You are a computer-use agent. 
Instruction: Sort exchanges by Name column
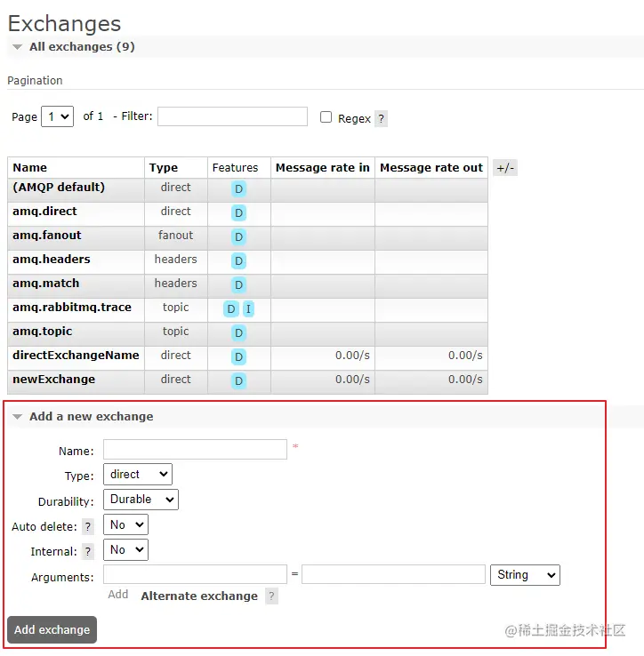29,167
